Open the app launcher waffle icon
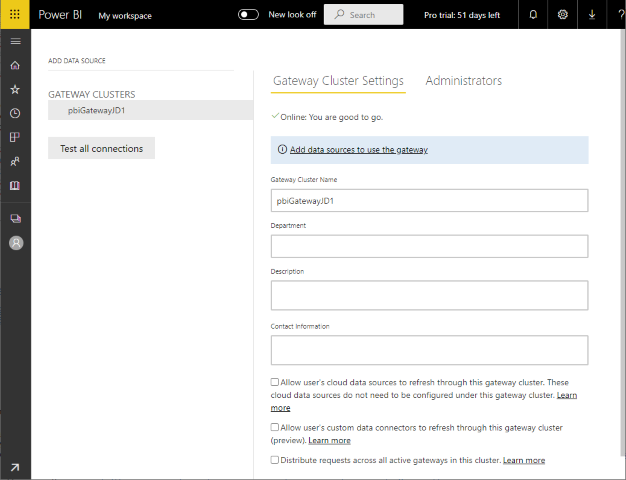Image resolution: width=626 pixels, height=480 pixels. point(15,14)
